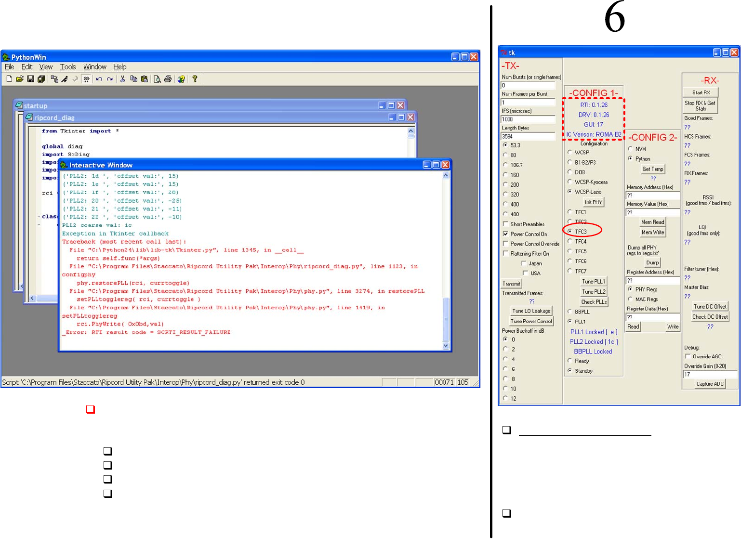Click the Open file folder icon

pos(20,79)
